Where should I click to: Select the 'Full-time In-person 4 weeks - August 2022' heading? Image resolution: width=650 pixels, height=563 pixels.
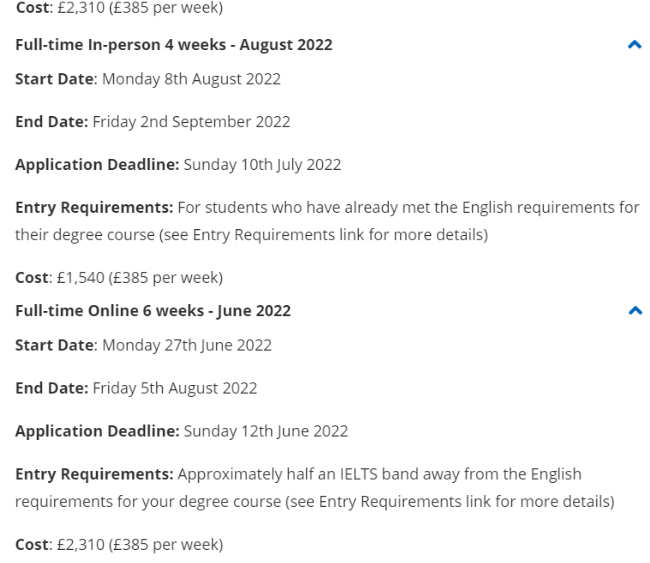(174, 45)
